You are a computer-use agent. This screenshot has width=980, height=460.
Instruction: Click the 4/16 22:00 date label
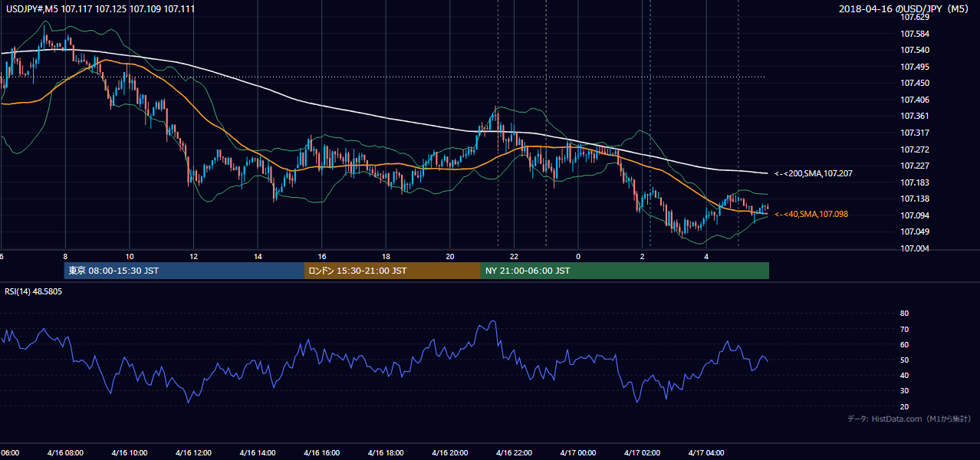coord(514,452)
